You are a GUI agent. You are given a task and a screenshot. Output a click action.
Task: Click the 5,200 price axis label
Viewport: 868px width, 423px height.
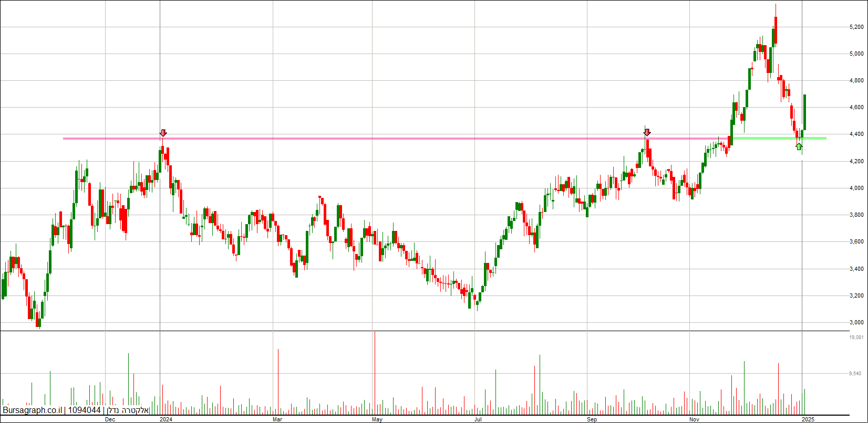[x=857, y=27]
